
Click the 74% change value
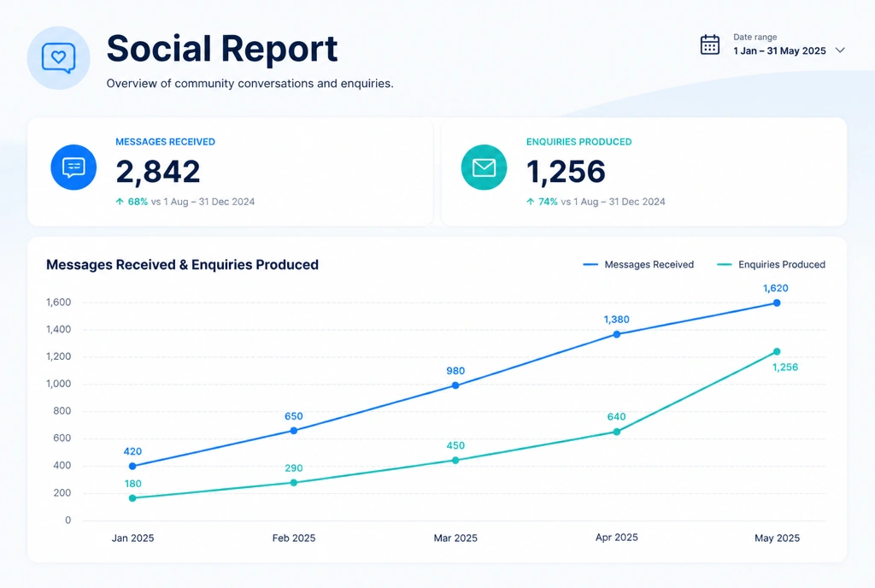(548, 202)
